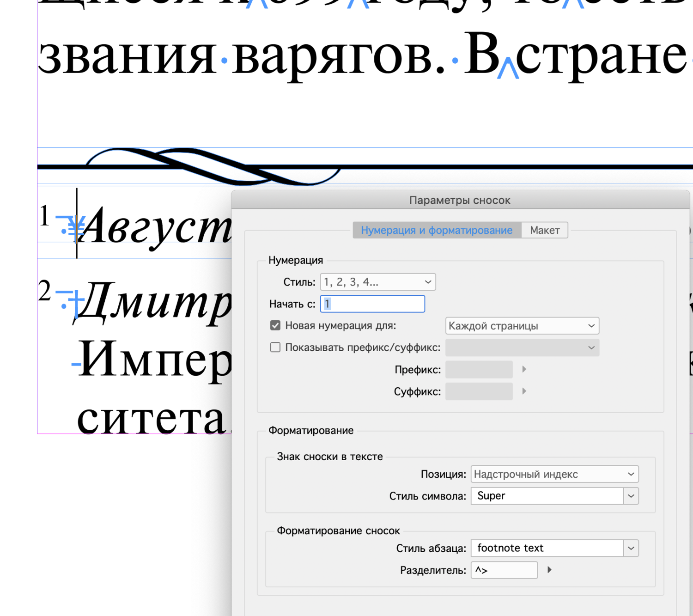Open the suffix symbols flyout arrow
Image resolution: width=693 pixels, height=616 pixels.
pyautogui.click(x=524, y=391)
